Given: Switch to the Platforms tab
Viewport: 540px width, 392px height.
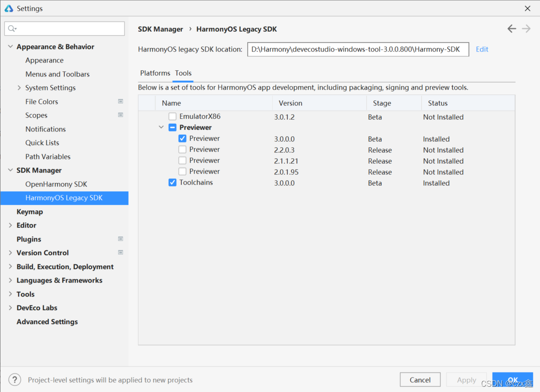Looking at the screenshot, I should 155,73.
